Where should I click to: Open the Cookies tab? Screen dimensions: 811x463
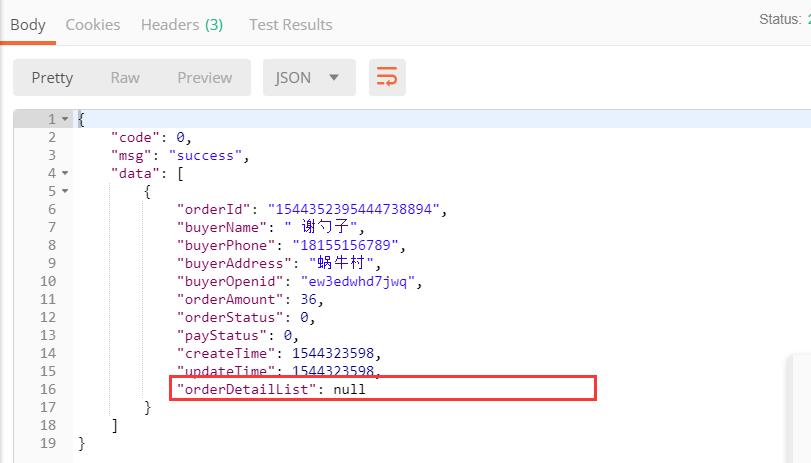pos(93,25)
